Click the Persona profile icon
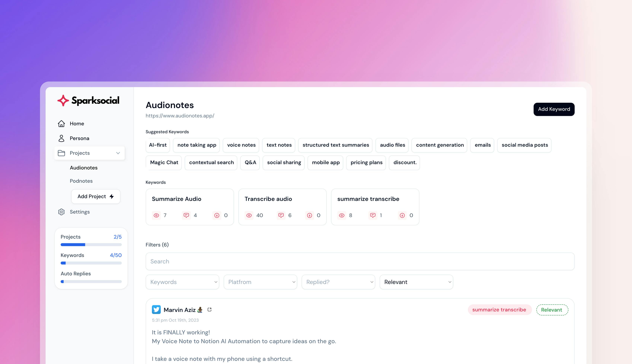Viewport: 632px width, 364px height. [x=62, y=138]
